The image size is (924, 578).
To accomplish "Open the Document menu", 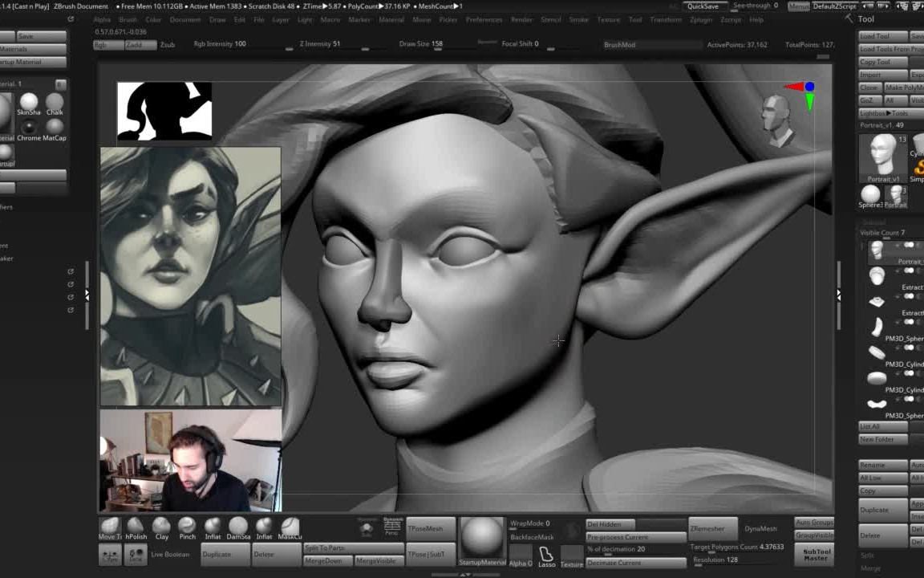I will point(185,19).
